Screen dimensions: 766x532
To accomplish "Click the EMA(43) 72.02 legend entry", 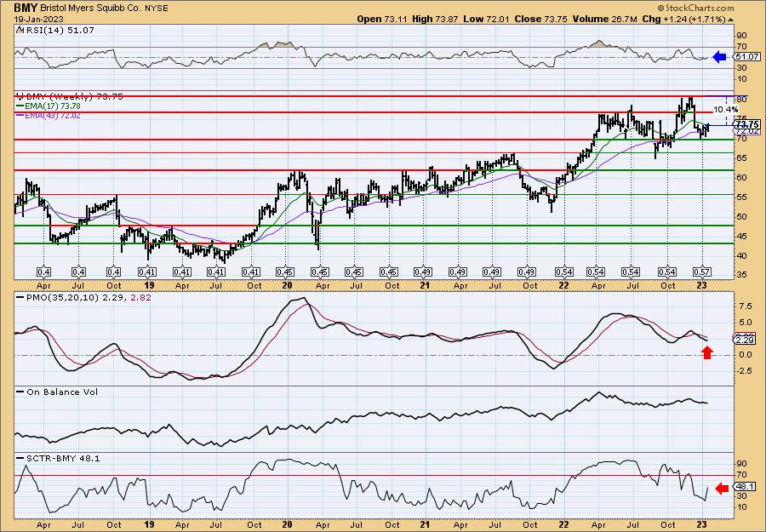I will [x=49, y=115].
